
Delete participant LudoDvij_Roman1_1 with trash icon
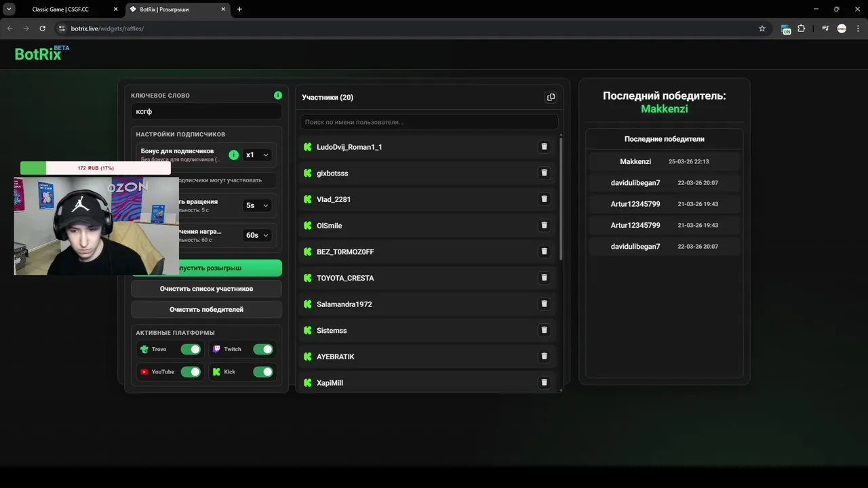(544, 146)
